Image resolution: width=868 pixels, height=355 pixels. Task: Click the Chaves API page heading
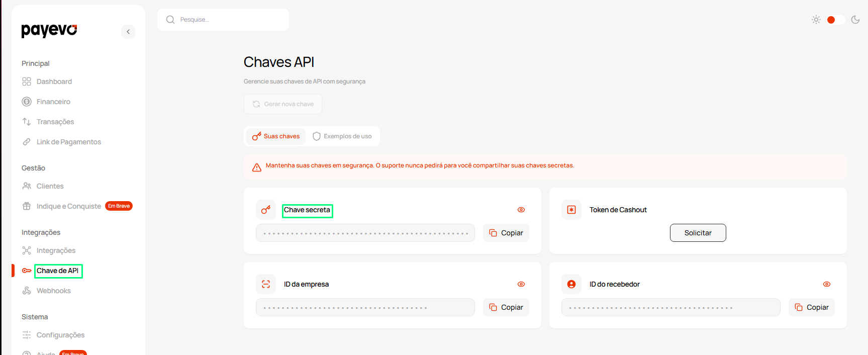(279, 62)
